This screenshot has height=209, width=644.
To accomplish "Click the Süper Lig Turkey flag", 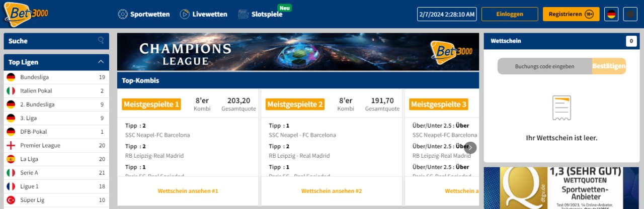I will (11, 199).
